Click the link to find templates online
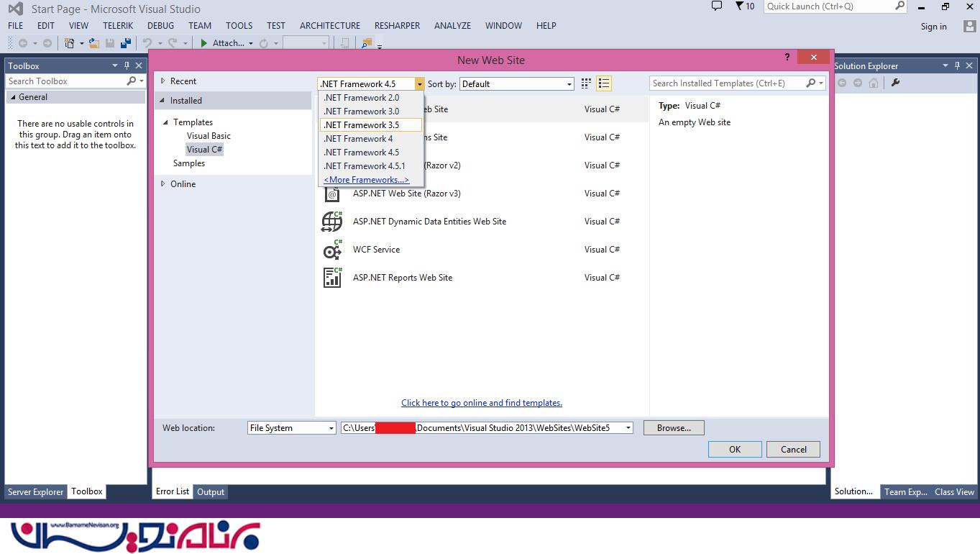Image resolution: width=980 pixels, height=554 pixels. click(x=481, y=403)
